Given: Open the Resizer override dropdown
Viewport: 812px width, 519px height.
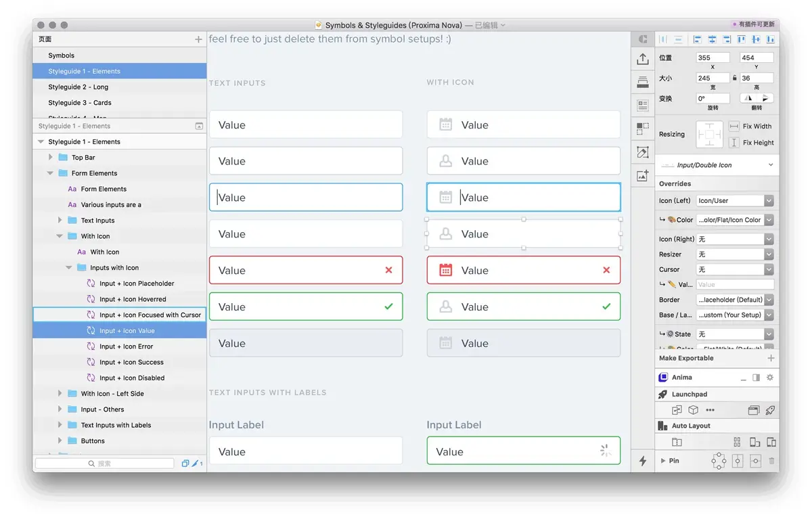Looking at the screenshot, I should (735, 254).
